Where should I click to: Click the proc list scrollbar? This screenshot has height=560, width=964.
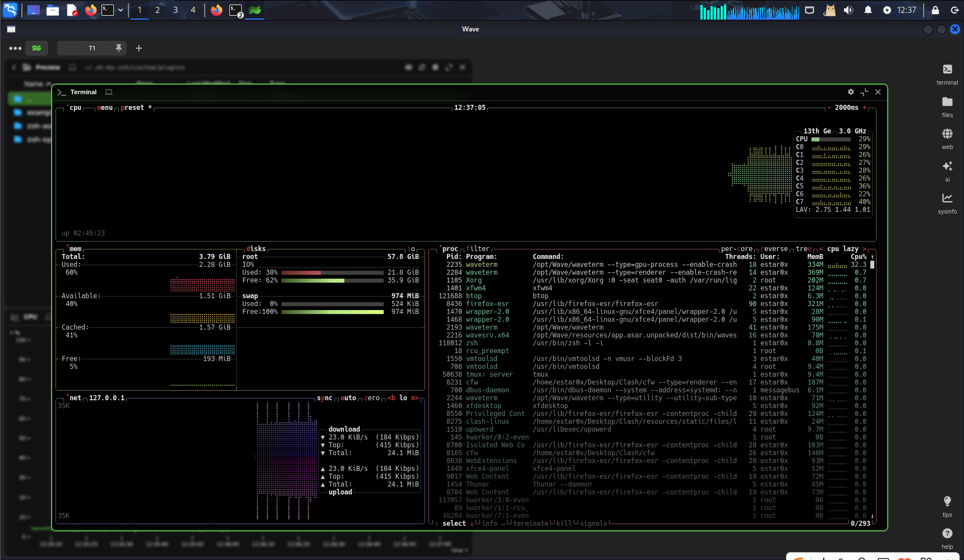872,386
